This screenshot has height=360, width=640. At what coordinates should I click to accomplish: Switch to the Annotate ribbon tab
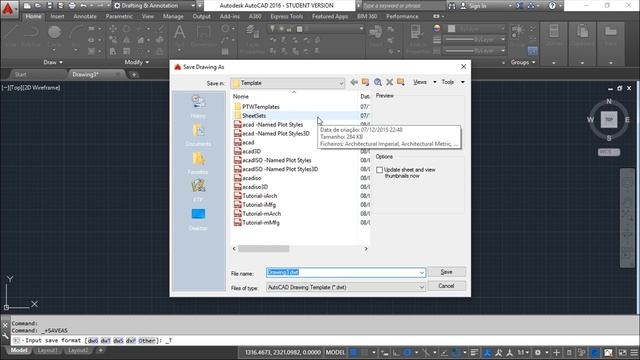pos(85,16)
